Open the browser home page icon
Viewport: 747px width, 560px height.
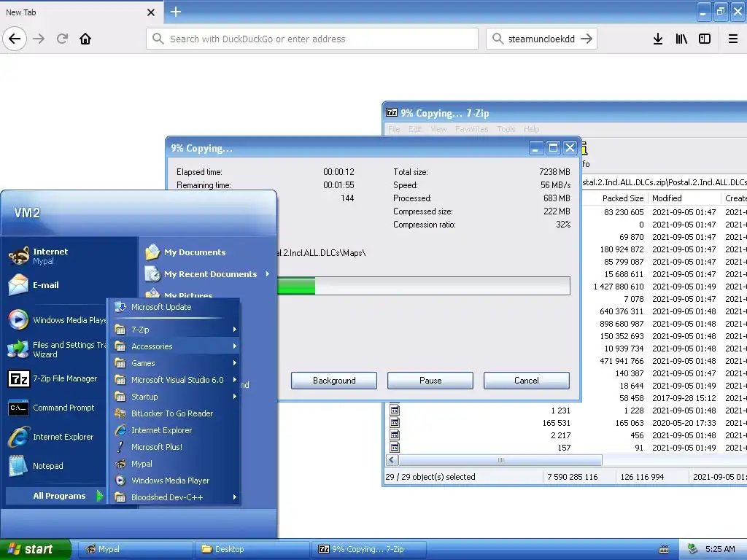85,39
